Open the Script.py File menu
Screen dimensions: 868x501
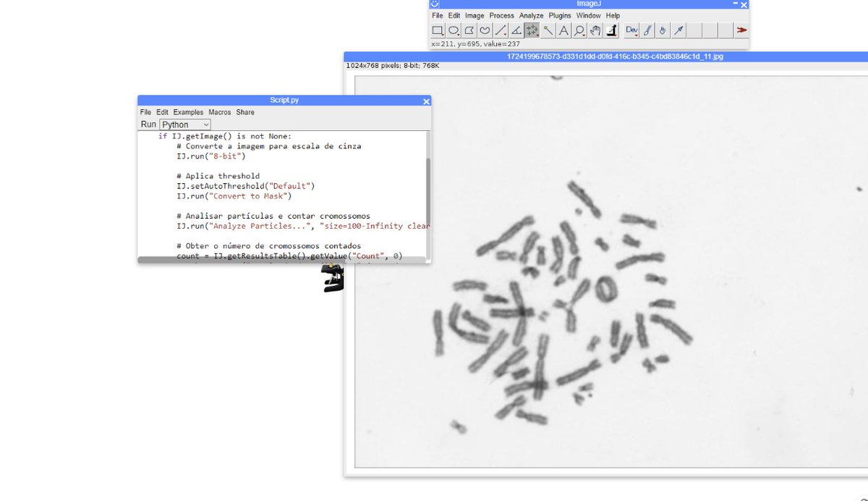pos(145,112)
